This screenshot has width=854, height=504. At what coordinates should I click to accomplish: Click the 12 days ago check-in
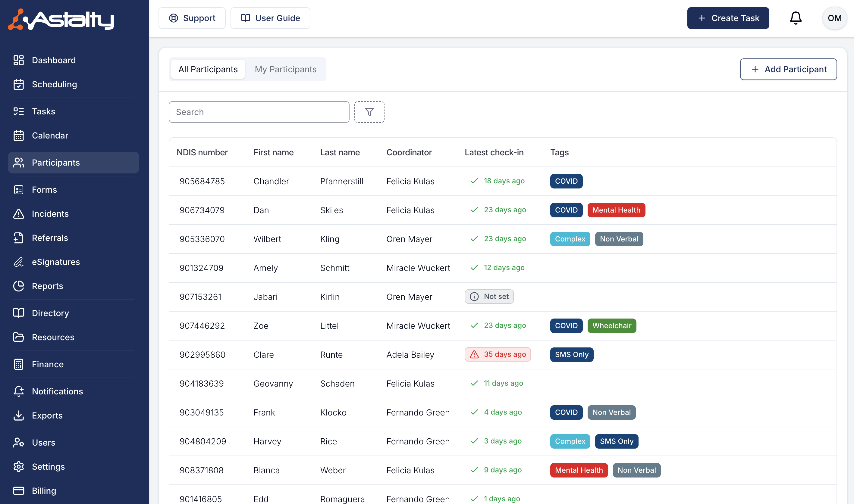coord(497,268)
